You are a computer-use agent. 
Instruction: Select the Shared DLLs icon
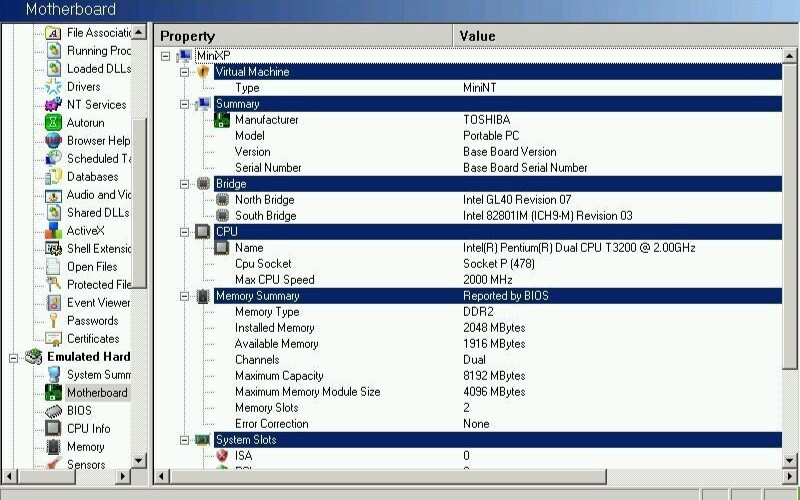[x=53, y=213]
